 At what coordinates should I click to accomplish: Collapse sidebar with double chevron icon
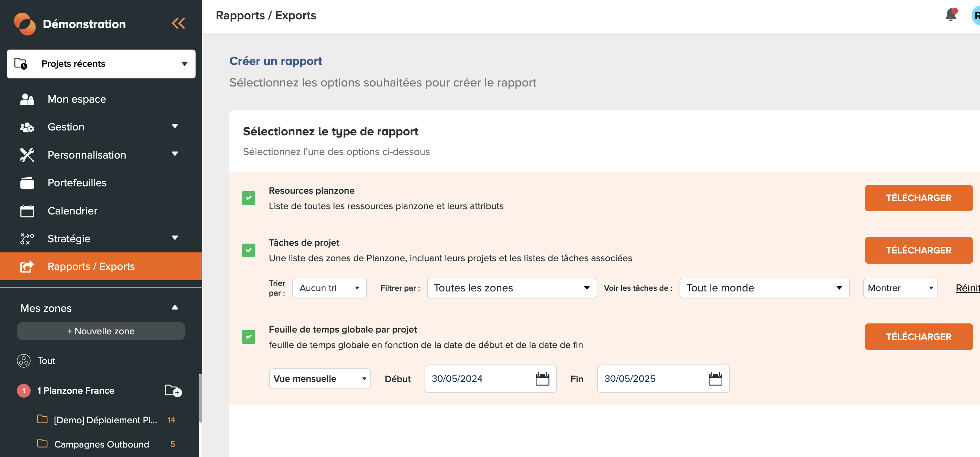point(178,24)
